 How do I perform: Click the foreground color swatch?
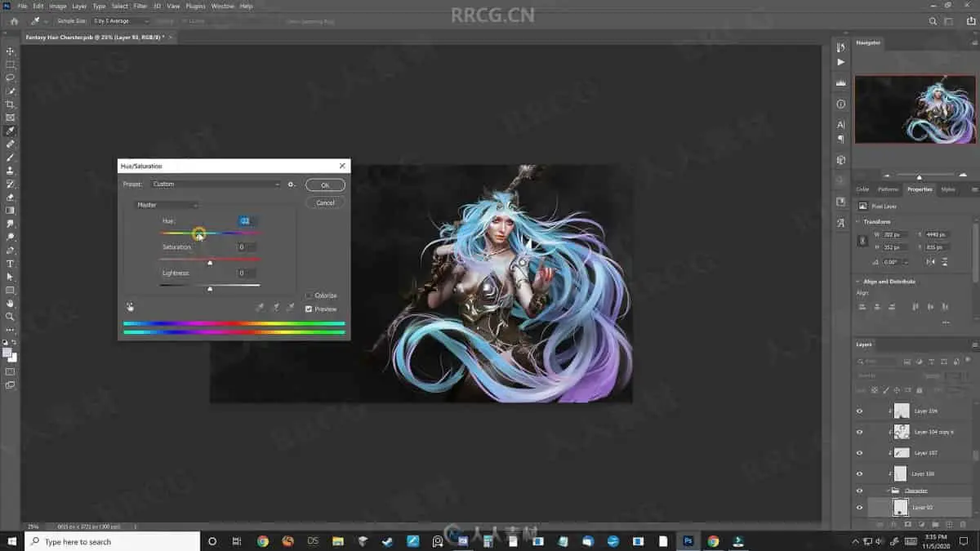click(7, 353)
